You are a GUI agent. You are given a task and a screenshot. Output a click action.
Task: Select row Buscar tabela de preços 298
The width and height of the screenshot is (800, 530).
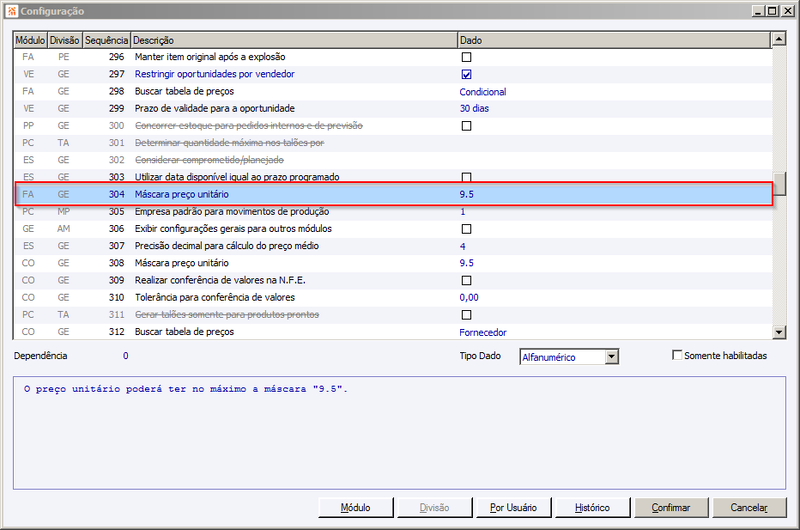click(x=393, y=91)
